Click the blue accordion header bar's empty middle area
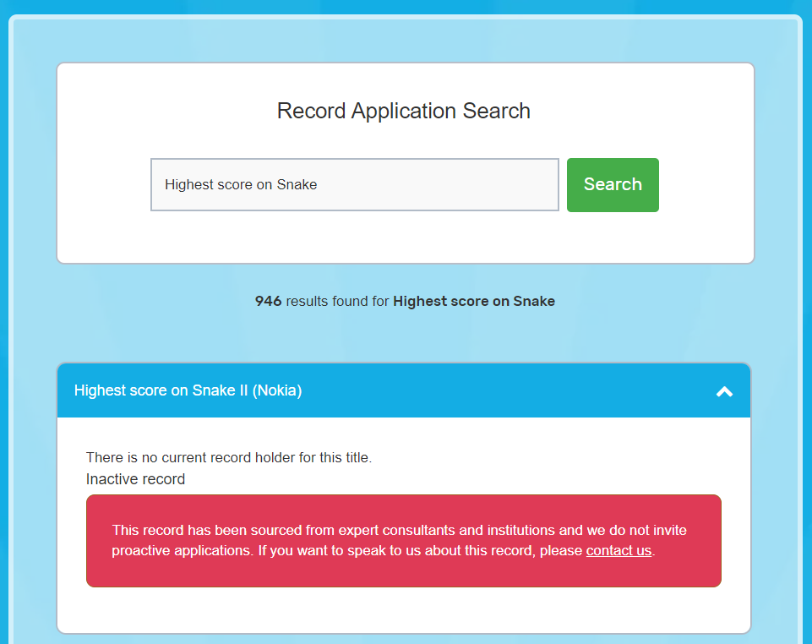This screenshot has width=812, height=644. click(507, 390)
